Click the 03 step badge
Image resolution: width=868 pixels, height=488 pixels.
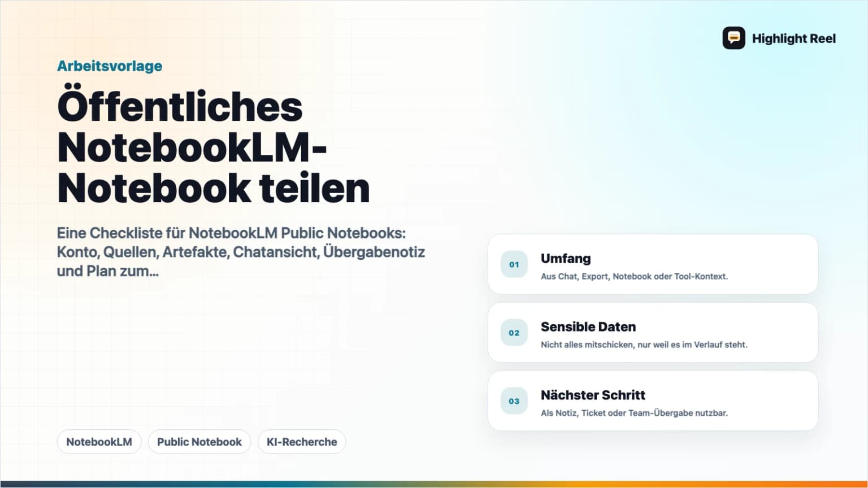tap(514, 401)
